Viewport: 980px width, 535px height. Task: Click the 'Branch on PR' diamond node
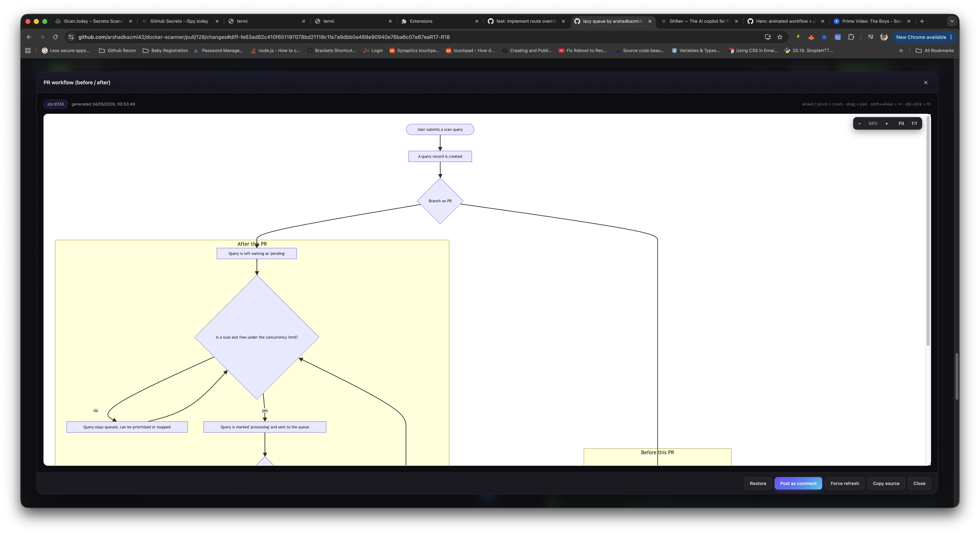pyautogui.click(x=440, y=201)
